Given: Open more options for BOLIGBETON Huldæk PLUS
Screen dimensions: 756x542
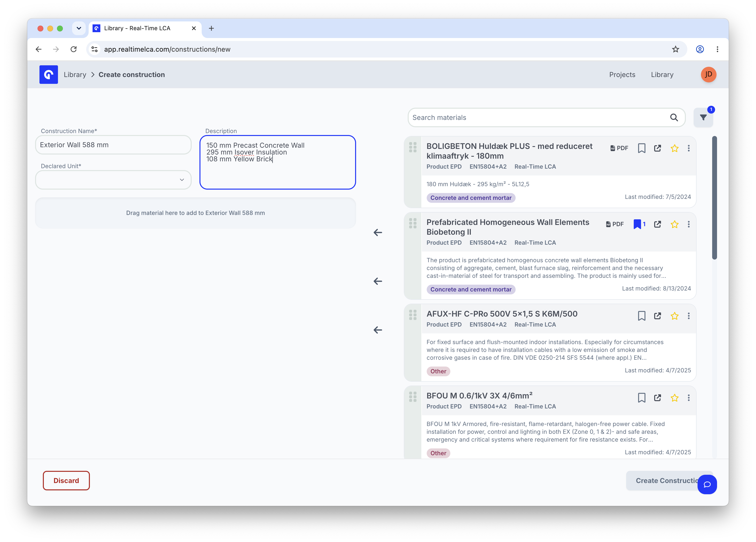Looking at the screenshot, I should [x=689, y=148].
